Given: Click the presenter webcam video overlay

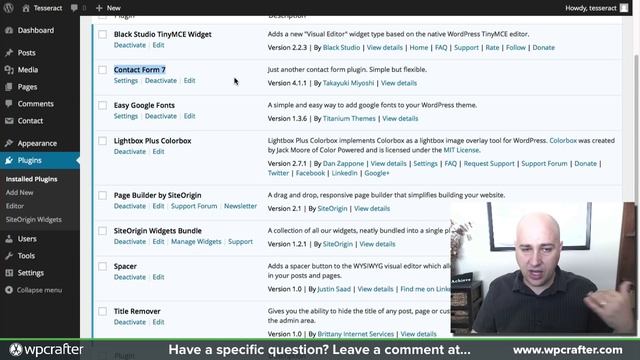Looking at the screenshot, I should pos(543,268).
